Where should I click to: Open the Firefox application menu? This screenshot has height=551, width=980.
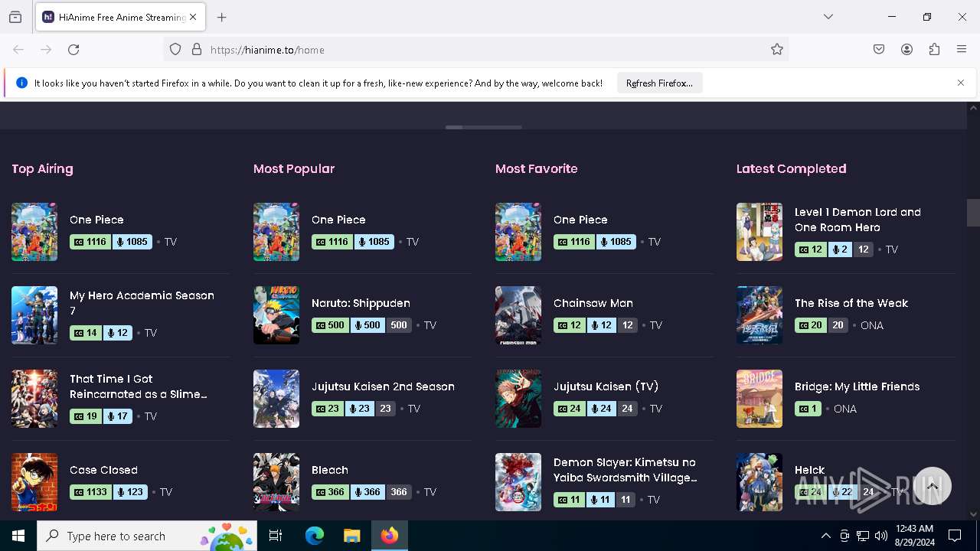pos(962,50)
